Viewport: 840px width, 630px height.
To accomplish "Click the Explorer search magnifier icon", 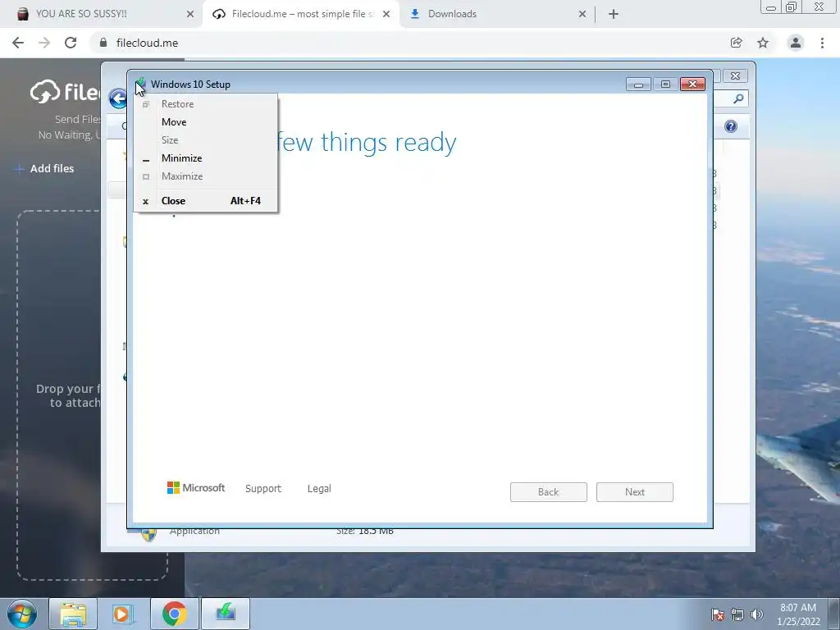I will pos(738,98).
